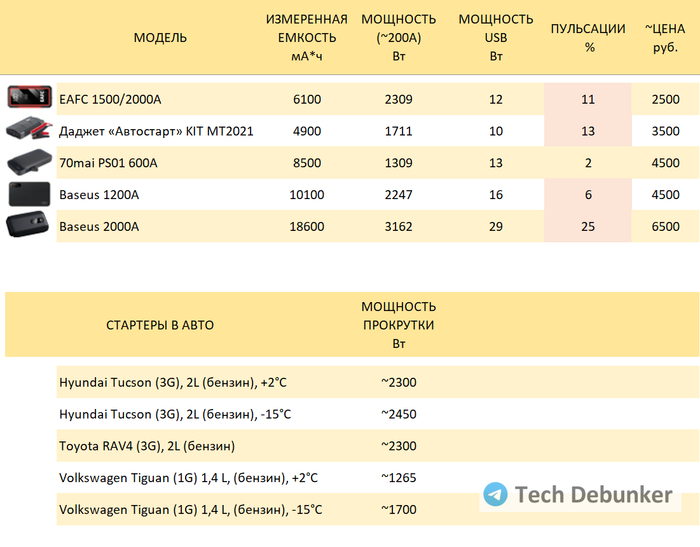Click the ПУЛЬСАЦИИ % column header
Screen dimensions: 700x547
pos(588,38)
